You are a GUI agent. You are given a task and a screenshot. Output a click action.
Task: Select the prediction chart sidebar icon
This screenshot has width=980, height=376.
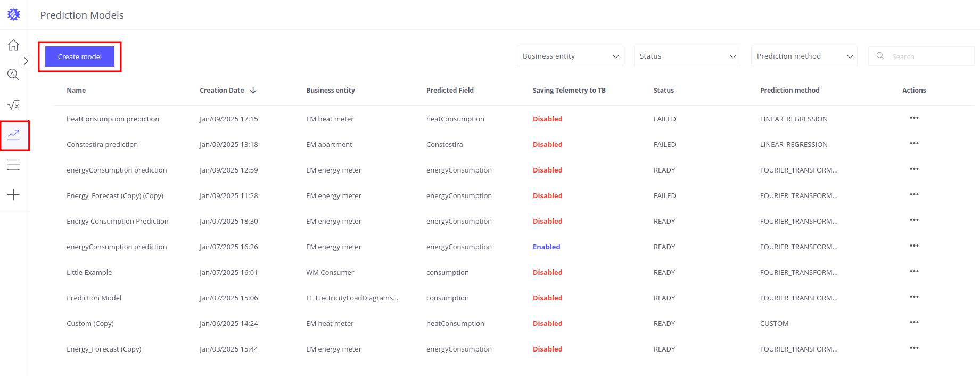click(14, 135)
